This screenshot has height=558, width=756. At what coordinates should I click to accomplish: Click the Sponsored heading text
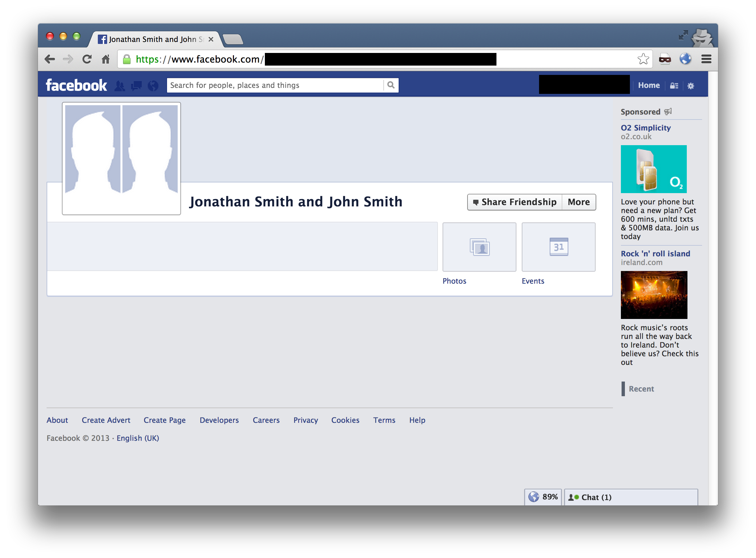click(x=641, y=112)
